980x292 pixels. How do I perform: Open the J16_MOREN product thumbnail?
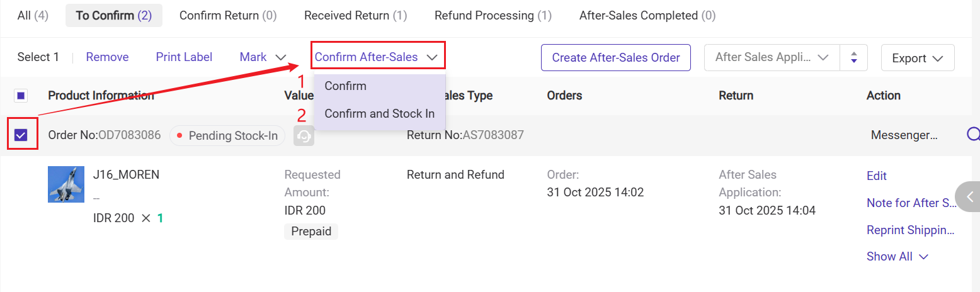[x=66, y=184]
